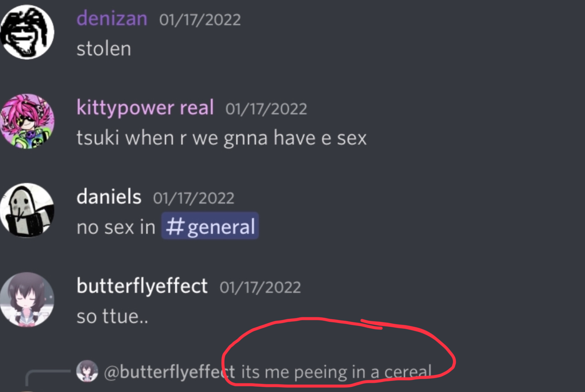This screenshot has height=392, width=585.
Task: Click the small avatar in the reply preview
Action: (x=87, y=371)
